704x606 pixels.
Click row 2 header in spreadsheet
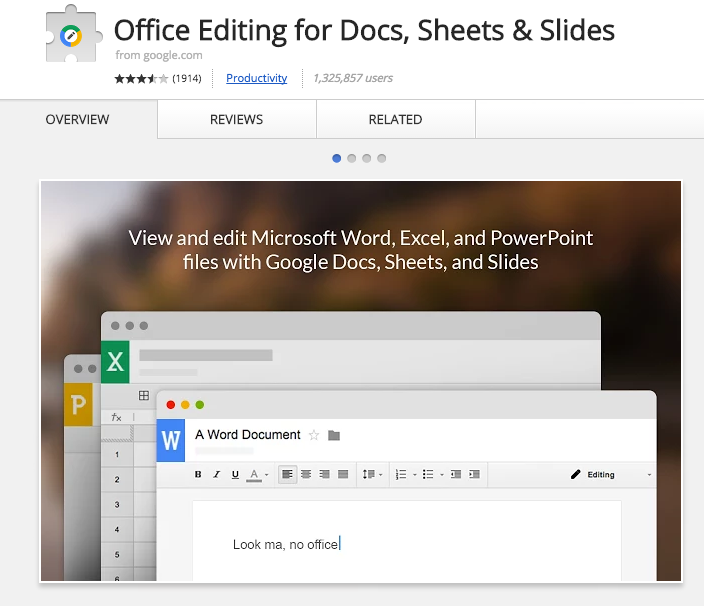(x=117, y=479)
